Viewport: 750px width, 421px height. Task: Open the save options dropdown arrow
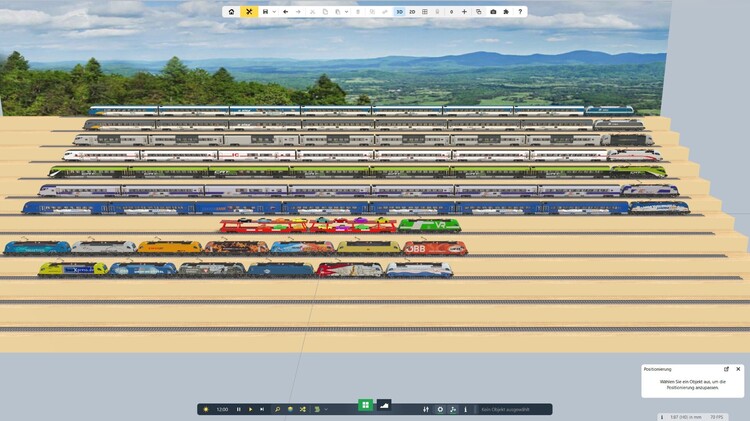coord(274,11)
